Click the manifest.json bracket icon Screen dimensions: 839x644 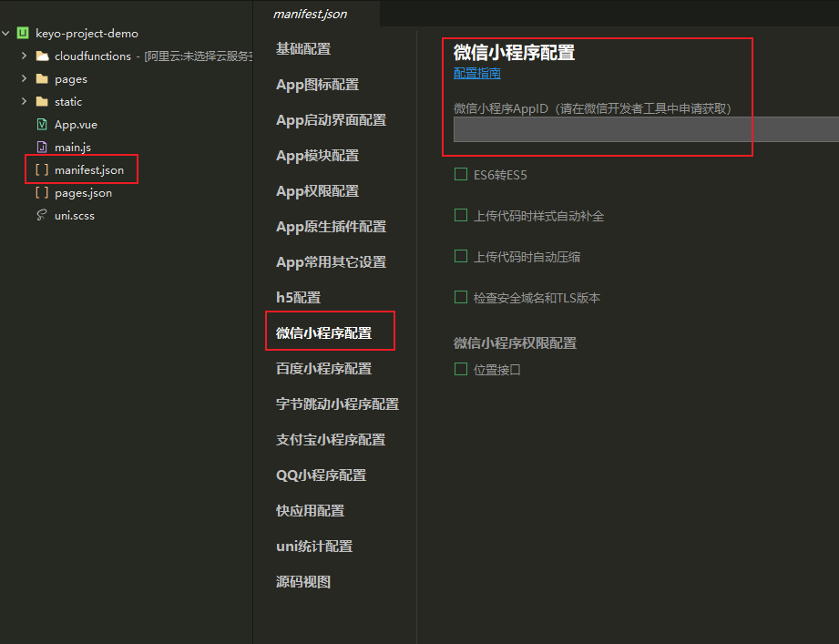coord(42,170)
